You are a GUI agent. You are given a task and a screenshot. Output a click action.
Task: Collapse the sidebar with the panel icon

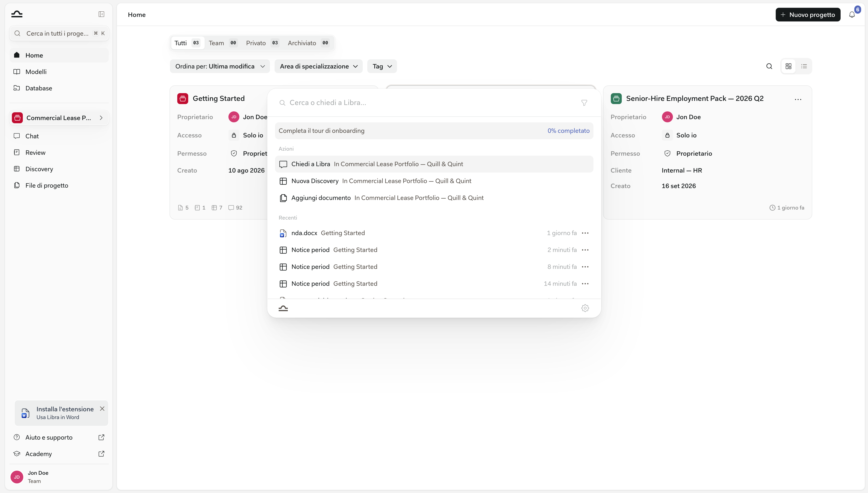pos(101,14)
